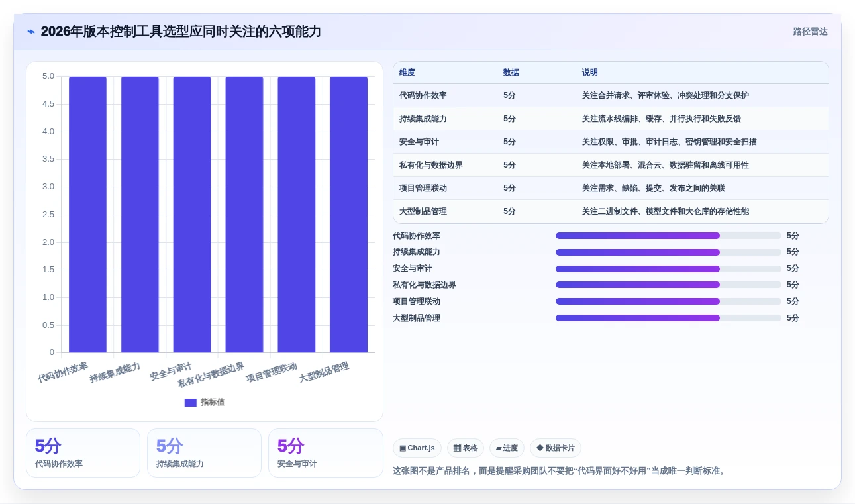Click the 私有化与数据边界 bar in the chart
The width and height of the screenshot is (855, 504).
click(244, 214)
